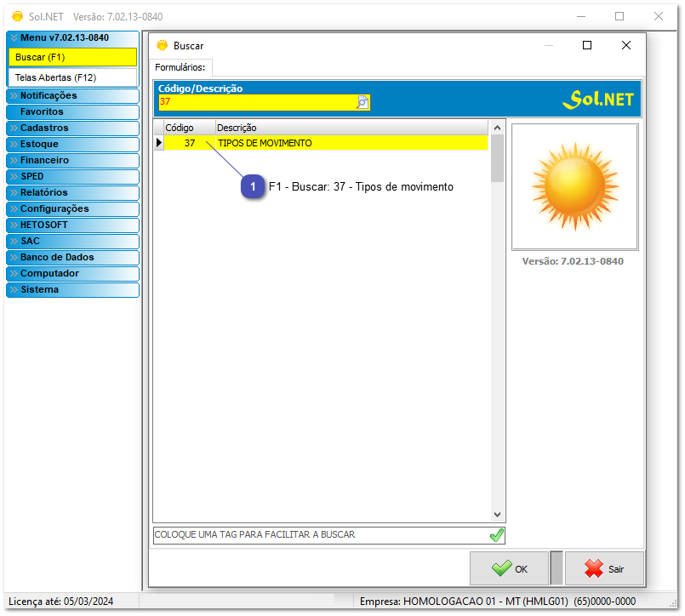Viewport: 685px width, 616px height.
Task: Switch to the Formulários tab
Action: (x=180, y=67)
